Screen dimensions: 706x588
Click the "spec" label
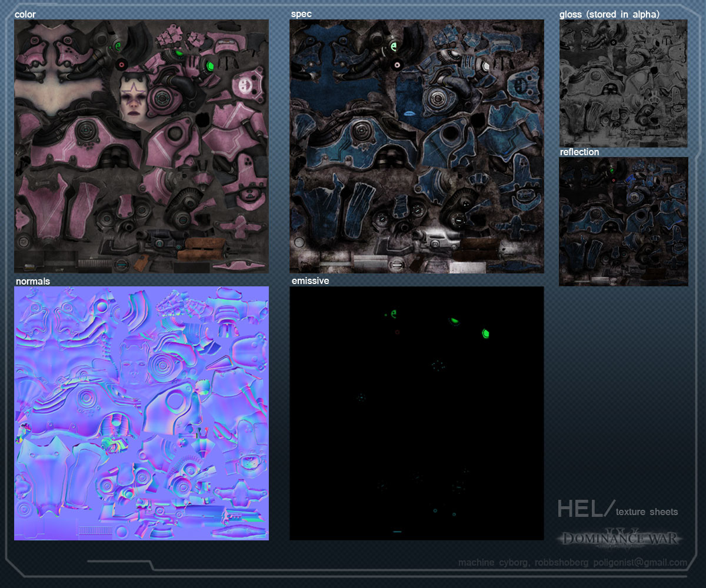click(x=301, y=14)
